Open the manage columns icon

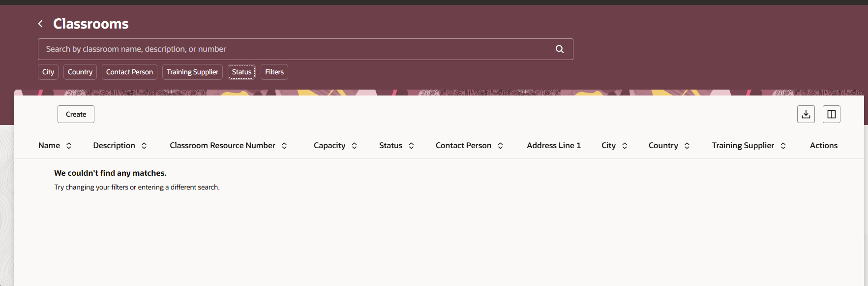832,114
